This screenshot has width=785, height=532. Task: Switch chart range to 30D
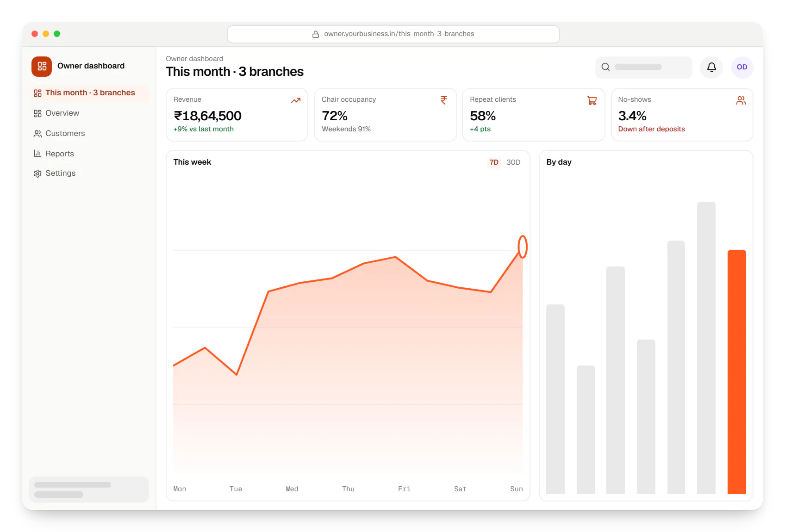tap(513, 162)
